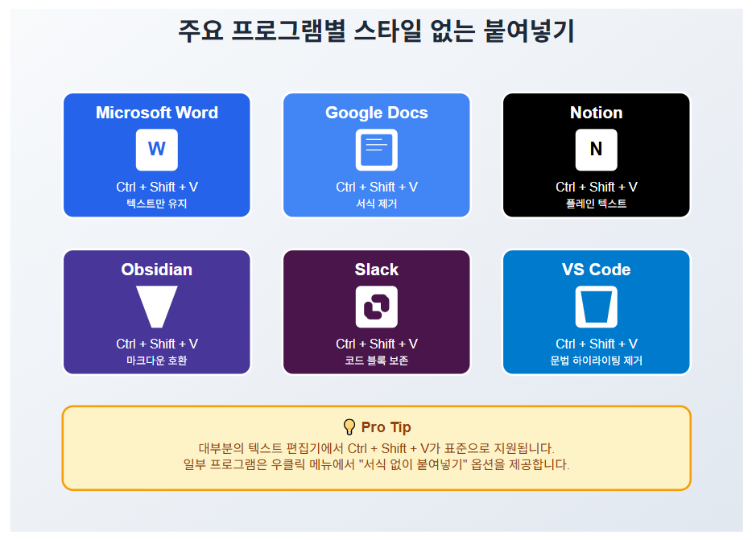Click the Google Docs document icon
Viewport: 756px width, 540px height.
[x=377, y=150]
